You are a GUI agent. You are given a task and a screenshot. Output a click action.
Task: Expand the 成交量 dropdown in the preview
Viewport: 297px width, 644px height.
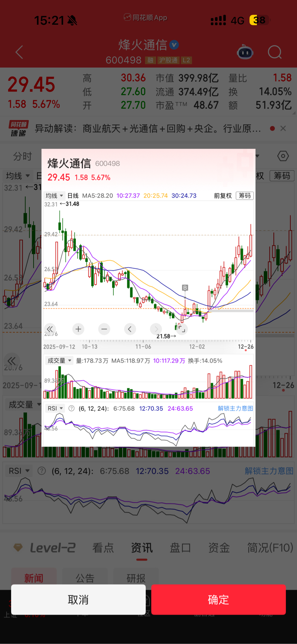(x=59, y=361)
